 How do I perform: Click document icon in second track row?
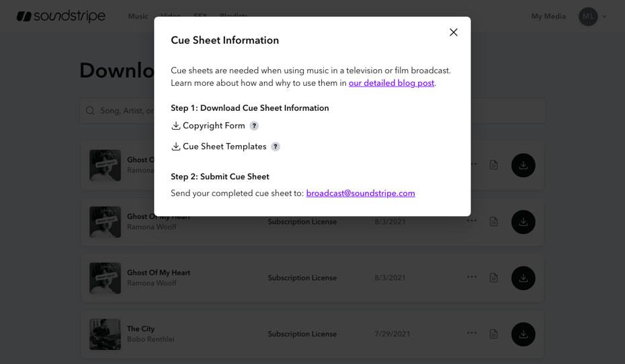[494, 222]
